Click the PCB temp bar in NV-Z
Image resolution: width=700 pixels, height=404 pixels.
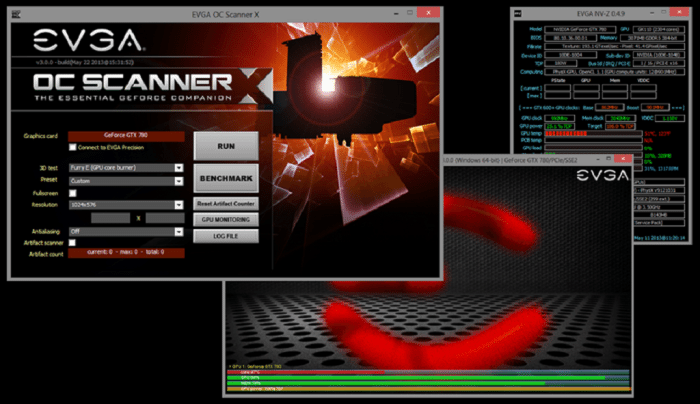(593, 140)
